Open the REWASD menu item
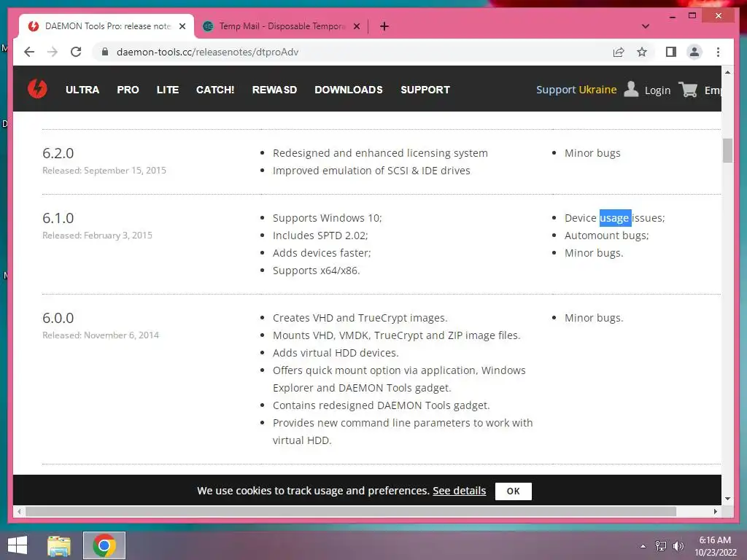The width and height of the screenshot is (747, 560). [274, 90]
